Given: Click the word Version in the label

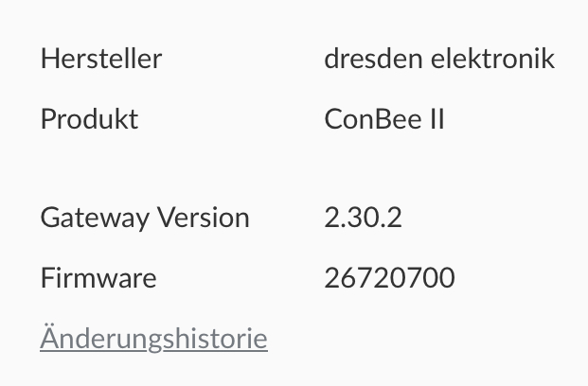Looking at the screenshot, I should pos(203,218).
